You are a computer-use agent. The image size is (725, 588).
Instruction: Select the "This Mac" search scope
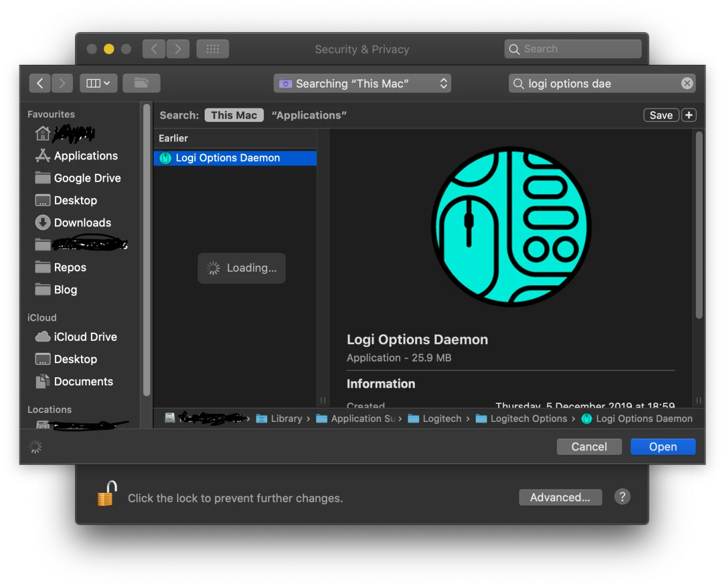tap(234, 115)
